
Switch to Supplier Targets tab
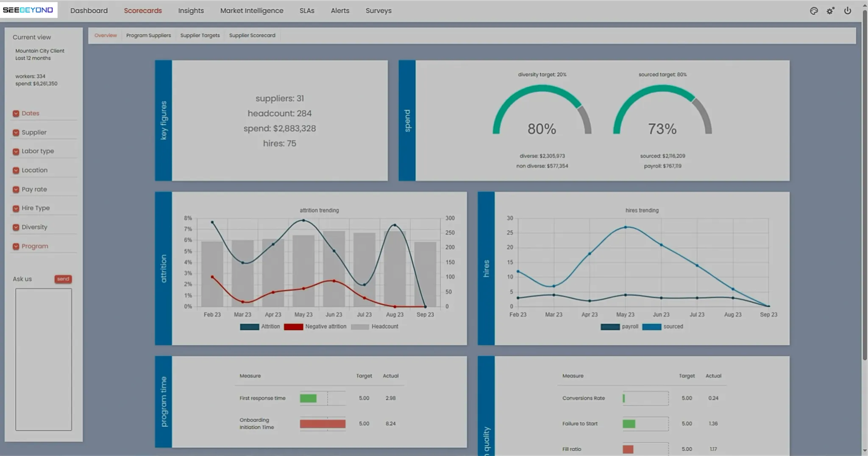coord(200,35)
